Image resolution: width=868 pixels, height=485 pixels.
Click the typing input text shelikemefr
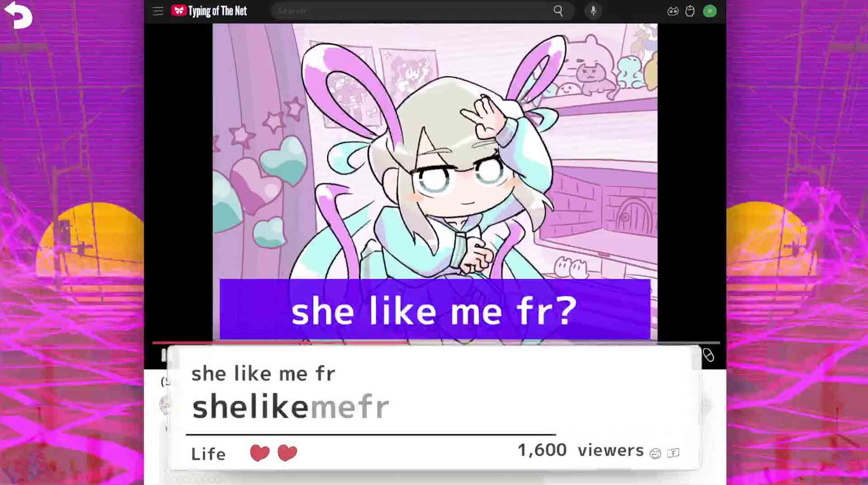(x=290, y=406)
